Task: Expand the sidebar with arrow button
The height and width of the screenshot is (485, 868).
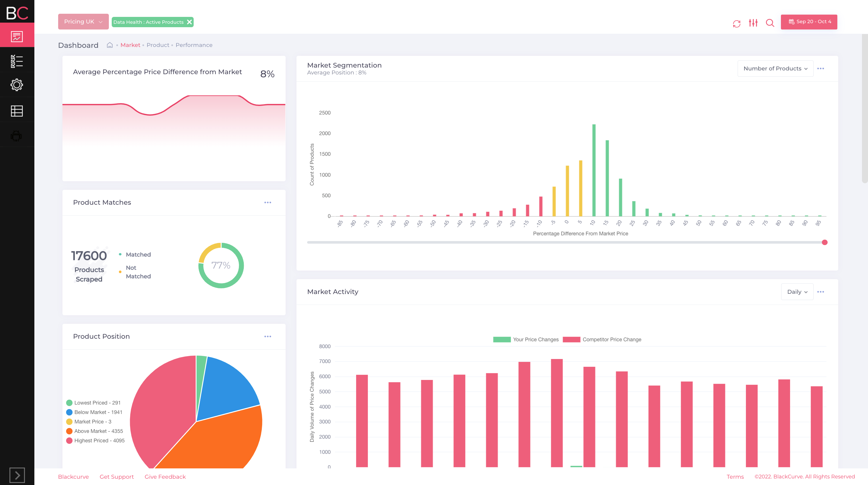Action: (x=17, y=475)
